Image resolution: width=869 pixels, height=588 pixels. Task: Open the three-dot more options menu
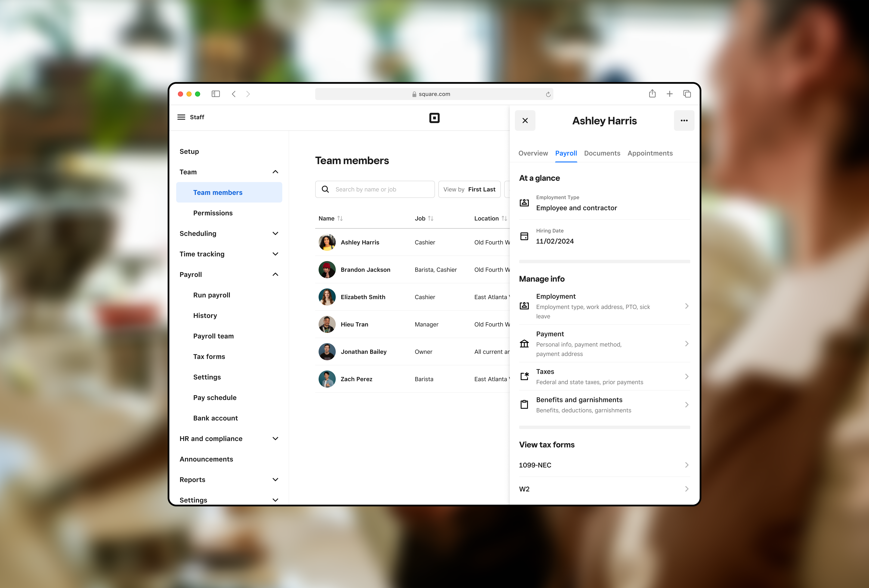[x=684, y=120]
